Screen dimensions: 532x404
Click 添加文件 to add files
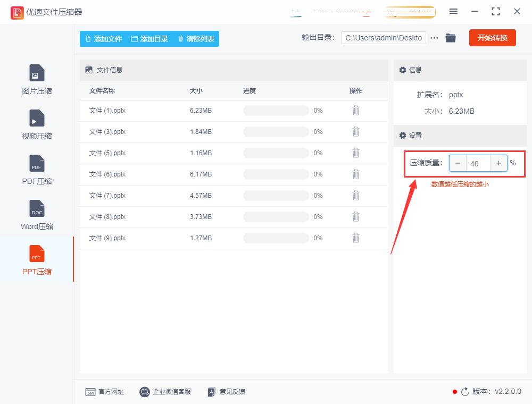click(x=104, y=38)
